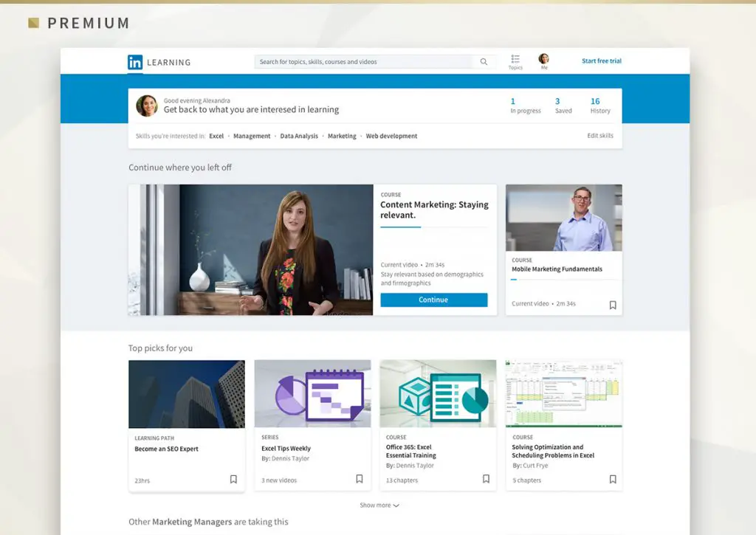Click 'Stay relevant based on demographics' description
756x535 pixels.
click(x=432, y=279)
